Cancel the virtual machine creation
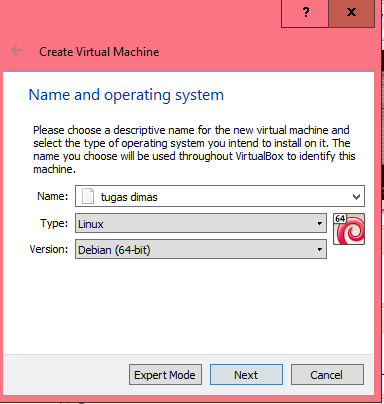Screen dimensions: 384x404 [327, 375]
